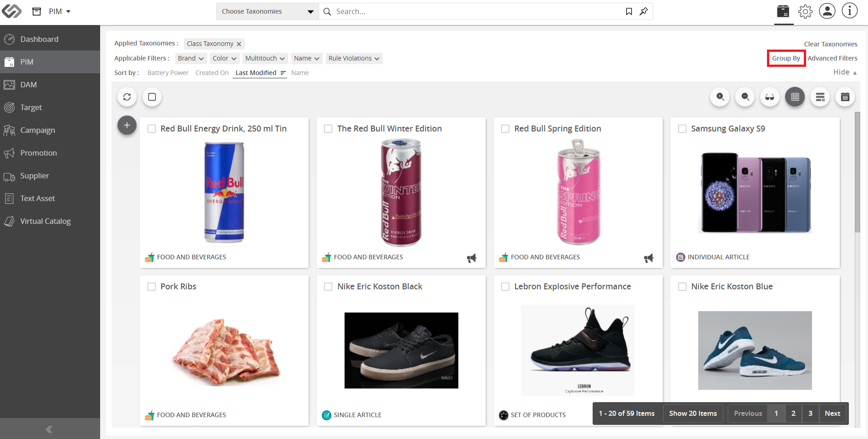
Task: Click Clear Taxonomies
Action: tap(831, 44)
